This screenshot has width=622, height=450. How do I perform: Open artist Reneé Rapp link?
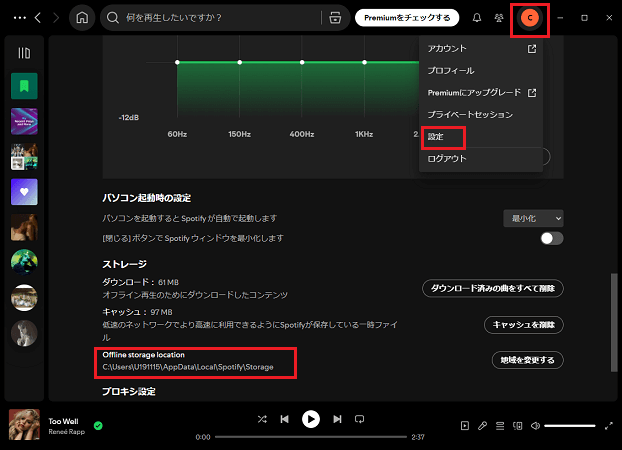67,432
